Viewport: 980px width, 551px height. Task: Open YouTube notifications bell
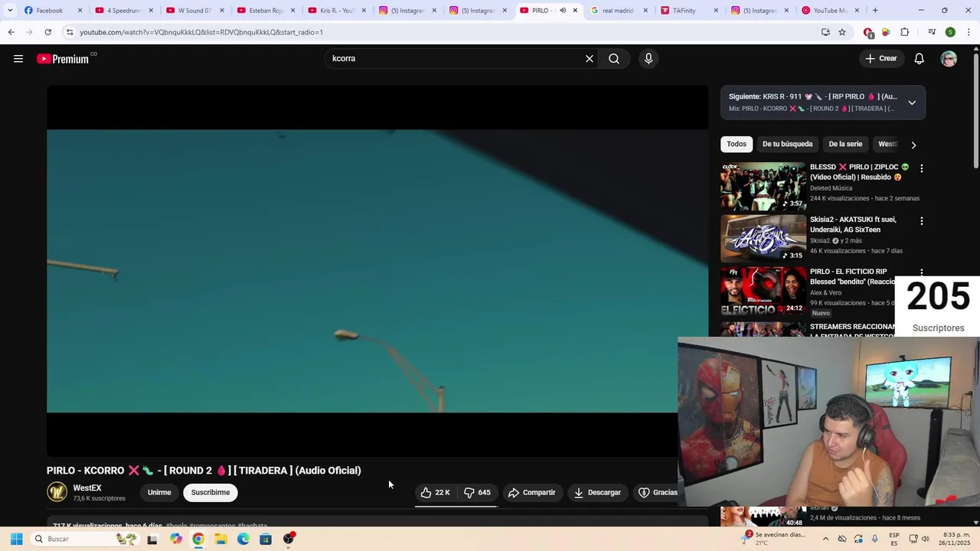coord(920,59)
